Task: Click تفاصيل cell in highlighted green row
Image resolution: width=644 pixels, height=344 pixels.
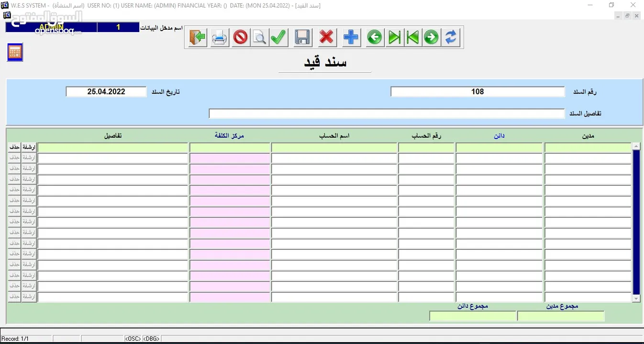Action: pyautogui.click(x=113, y=148)
